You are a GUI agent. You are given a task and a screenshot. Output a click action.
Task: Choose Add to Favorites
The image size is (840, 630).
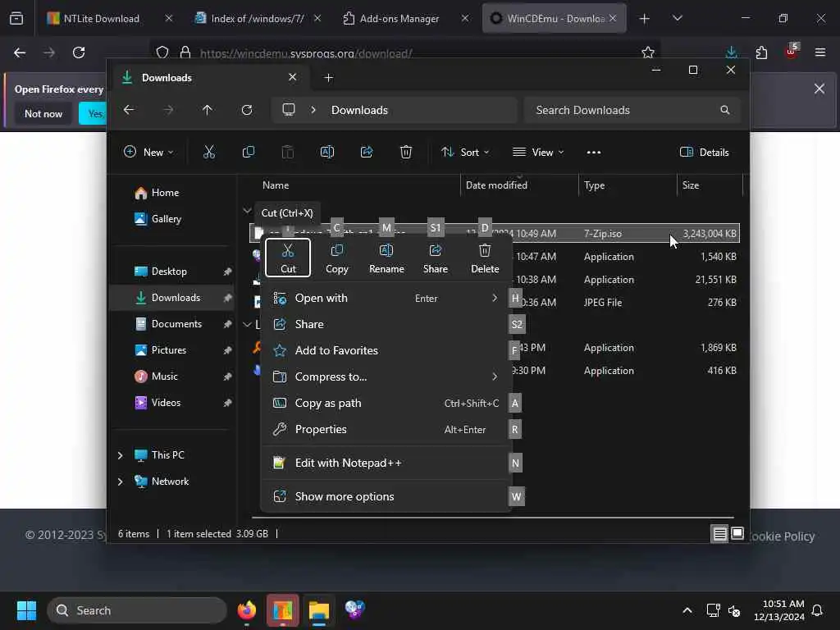(x=386, y=350)
